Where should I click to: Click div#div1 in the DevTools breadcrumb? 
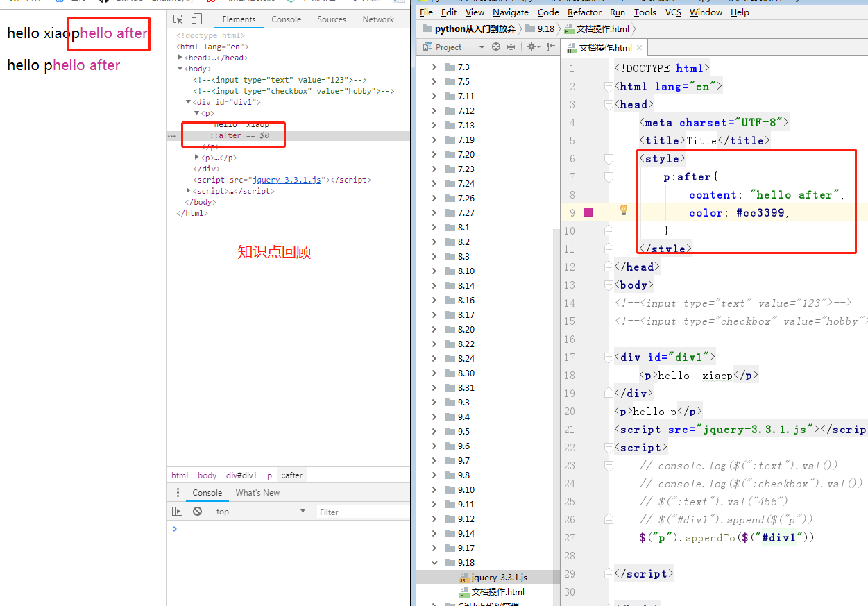(241, 475)
